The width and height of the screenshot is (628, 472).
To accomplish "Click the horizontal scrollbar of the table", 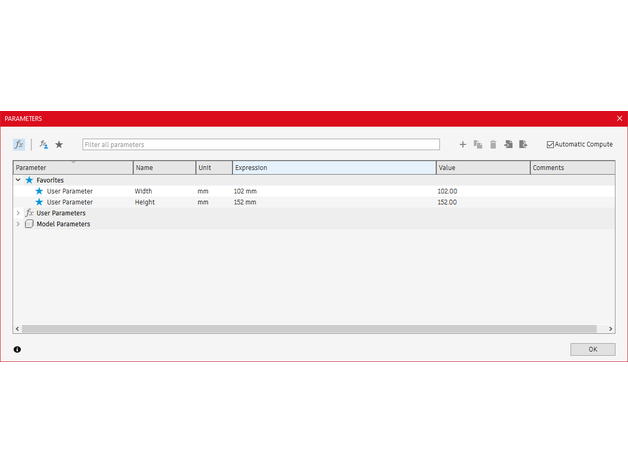I will click(x=300, y=329).
